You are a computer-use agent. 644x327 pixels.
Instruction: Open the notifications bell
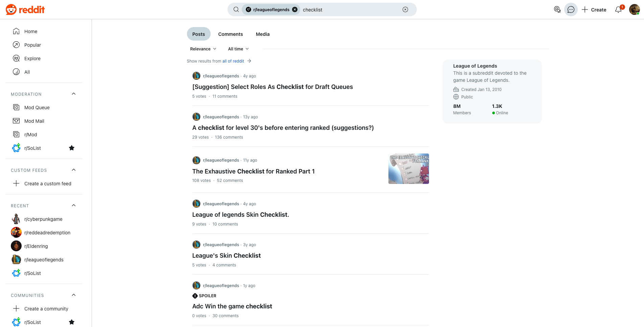coord(618,9)
